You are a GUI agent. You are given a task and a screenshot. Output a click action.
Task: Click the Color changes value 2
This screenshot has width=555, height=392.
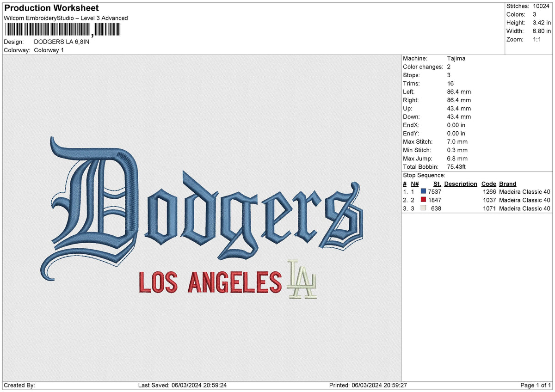(449, 67)
